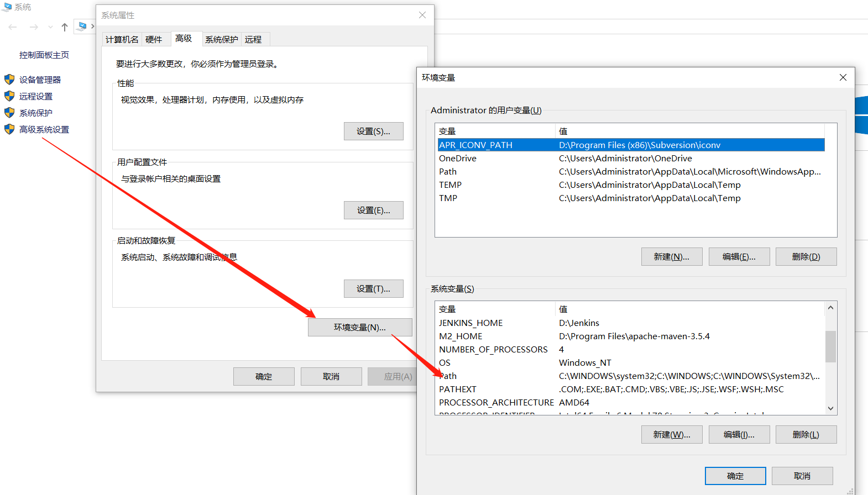
Task: Click 新建(W)... for system variables
Action: click(x=672, y=435)
